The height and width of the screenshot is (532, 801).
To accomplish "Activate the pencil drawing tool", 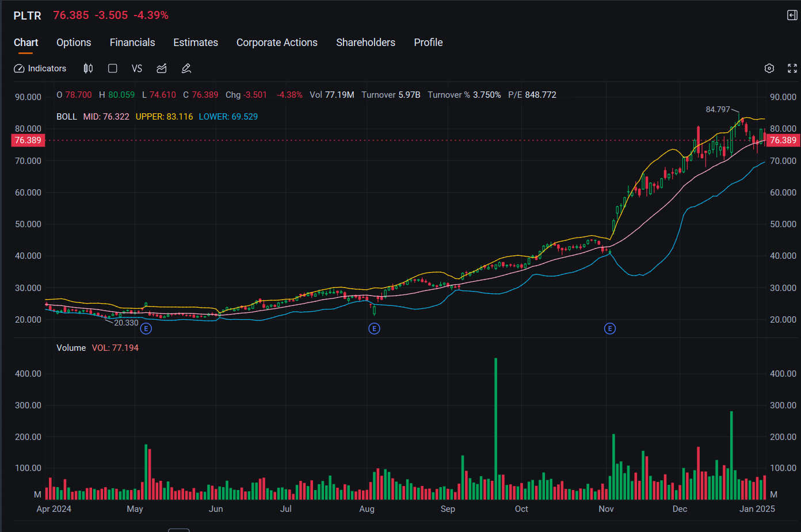I will 186,68.
